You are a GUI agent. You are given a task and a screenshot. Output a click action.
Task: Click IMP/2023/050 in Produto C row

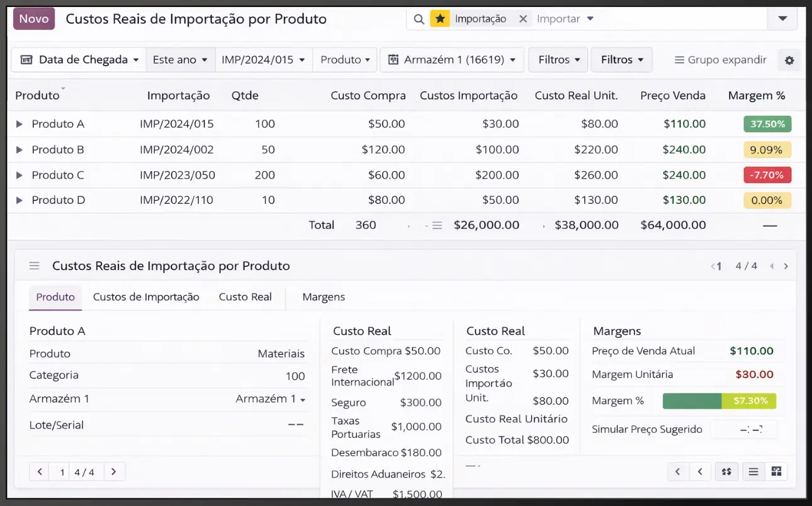[178, 175]
